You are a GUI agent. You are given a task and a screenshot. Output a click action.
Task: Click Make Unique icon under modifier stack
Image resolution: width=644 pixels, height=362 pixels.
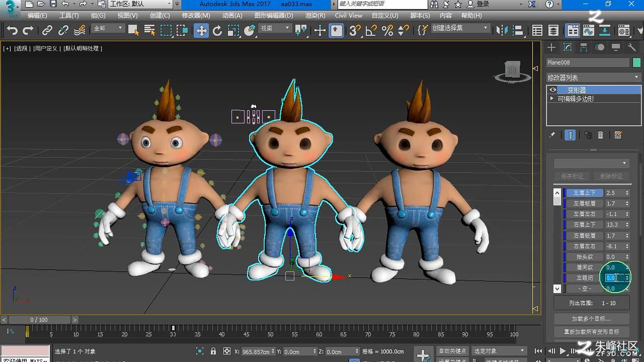[588, 135]
